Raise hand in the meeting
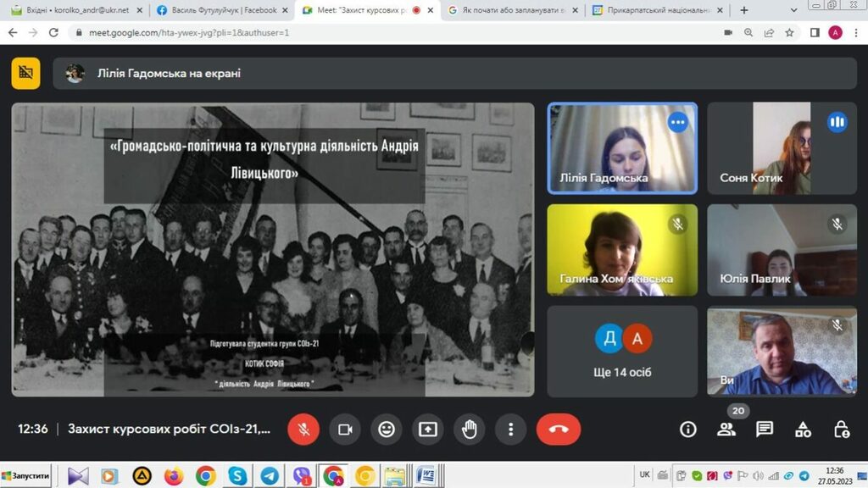The width and height of the screenshot is (868, 488). (470, 430)
